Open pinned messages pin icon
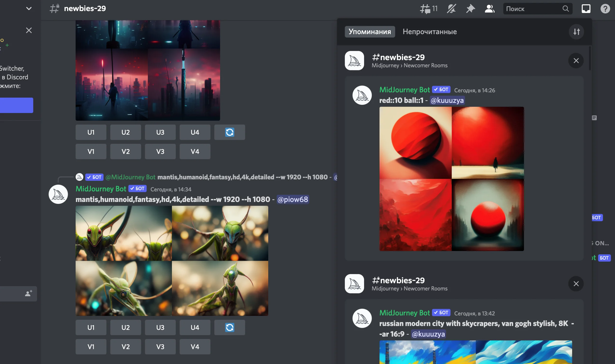This screenshot has height=364, width=615. (470, 9)
